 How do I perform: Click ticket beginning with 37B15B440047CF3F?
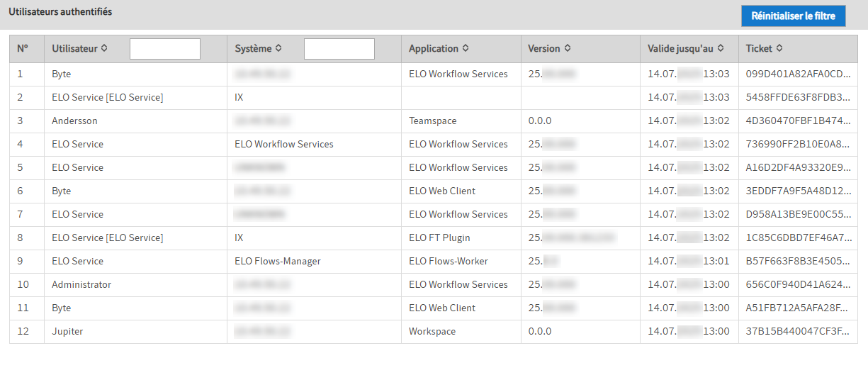pyautogui.click(x=798, y=332)
